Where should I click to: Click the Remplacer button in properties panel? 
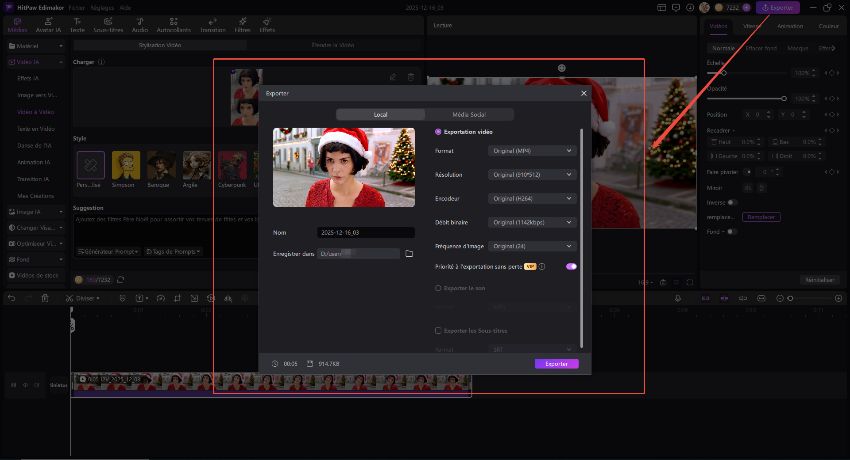pyautogui.click(x=761, y=217)
